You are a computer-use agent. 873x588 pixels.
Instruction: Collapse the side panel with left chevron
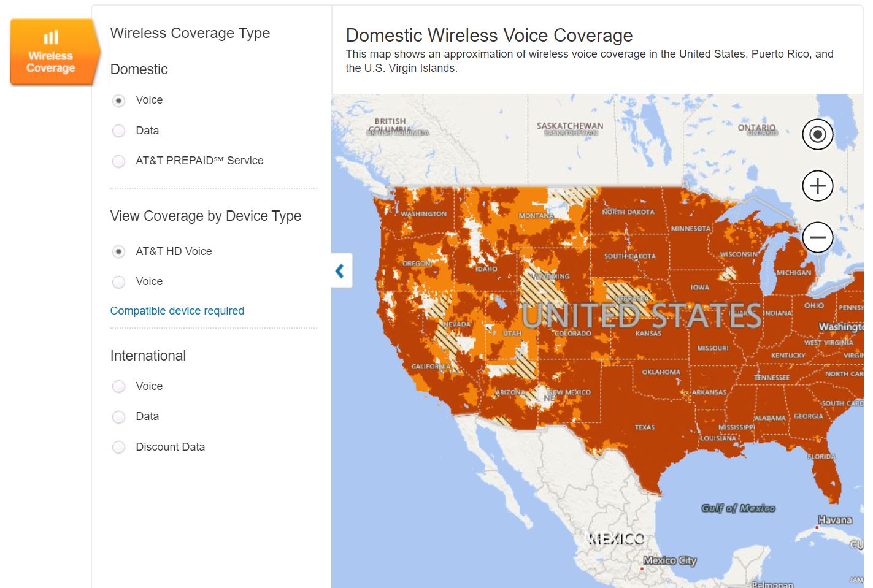(x=341, y=270)
